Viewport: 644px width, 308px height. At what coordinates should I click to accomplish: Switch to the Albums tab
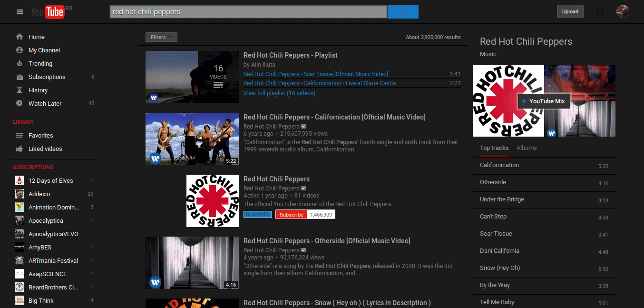point(527,148)
